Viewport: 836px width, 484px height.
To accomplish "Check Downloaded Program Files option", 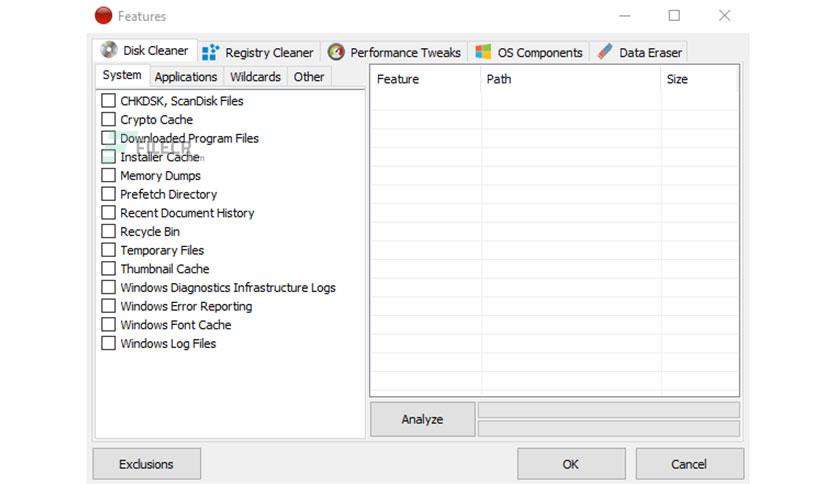I will coord(108,138).
